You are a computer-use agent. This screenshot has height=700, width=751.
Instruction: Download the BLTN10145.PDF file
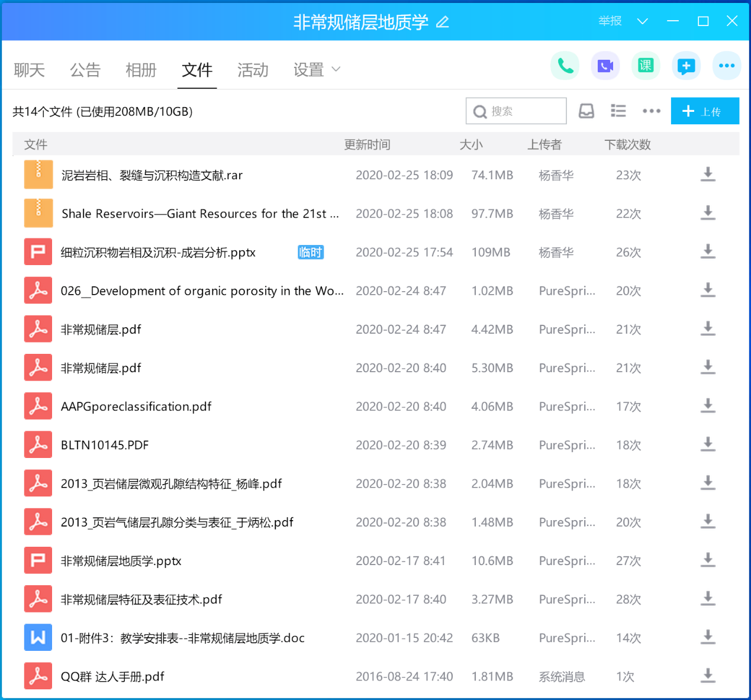point(708,445)
